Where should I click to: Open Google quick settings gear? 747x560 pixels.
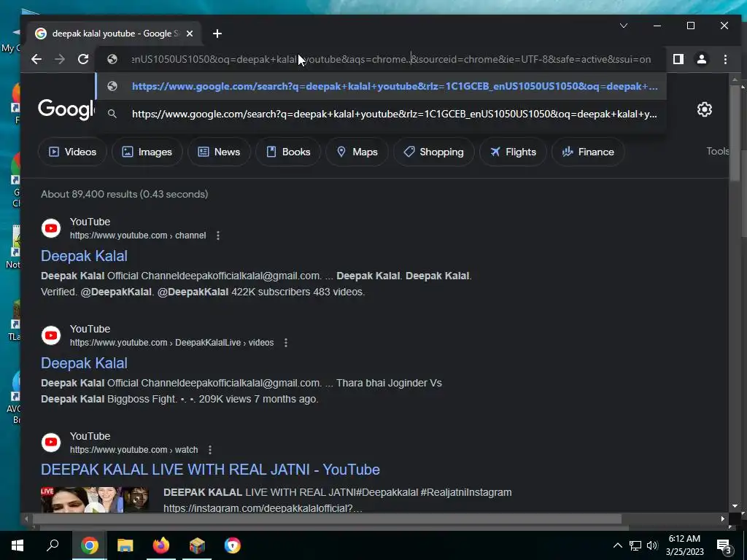tap(704, 109)
